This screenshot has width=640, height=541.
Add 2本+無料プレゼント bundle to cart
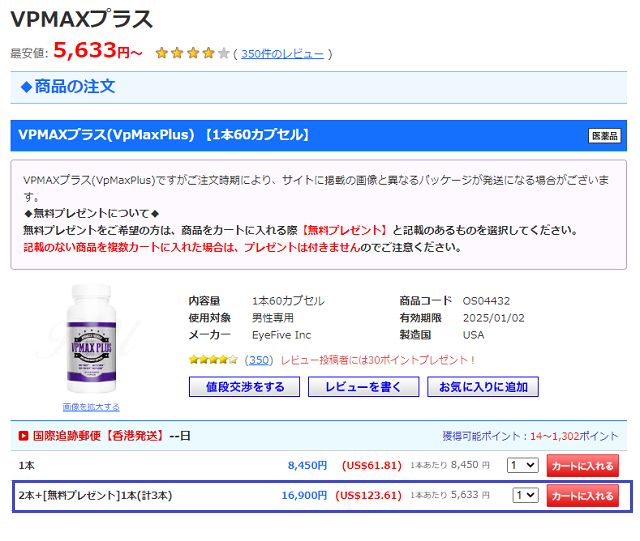(582, 496)
